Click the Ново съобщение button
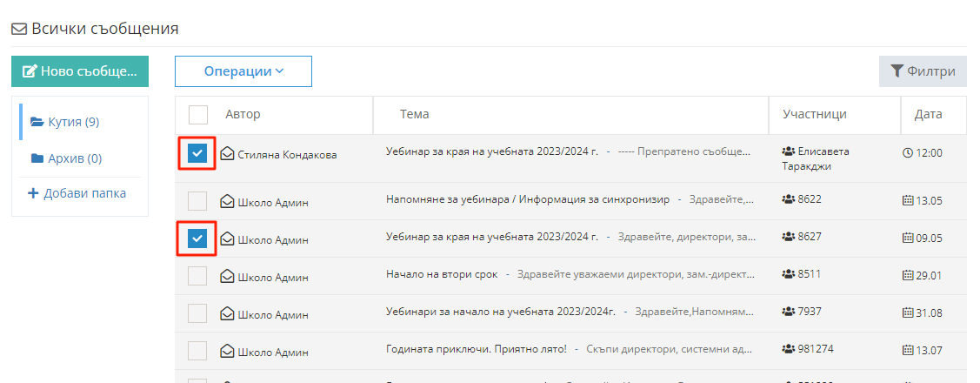This screenshot has width=980, height=383. (x=80, y=71)
